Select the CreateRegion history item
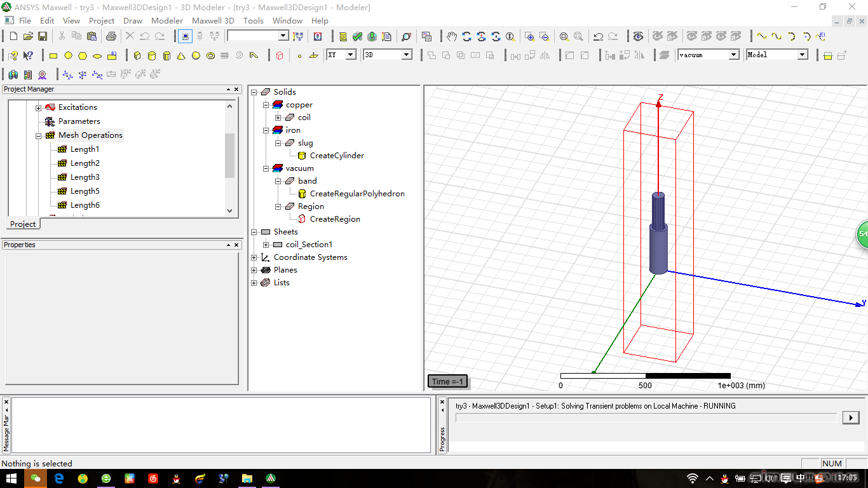The width and height of the screenshot is (868, 488). (x=335, y=219)
